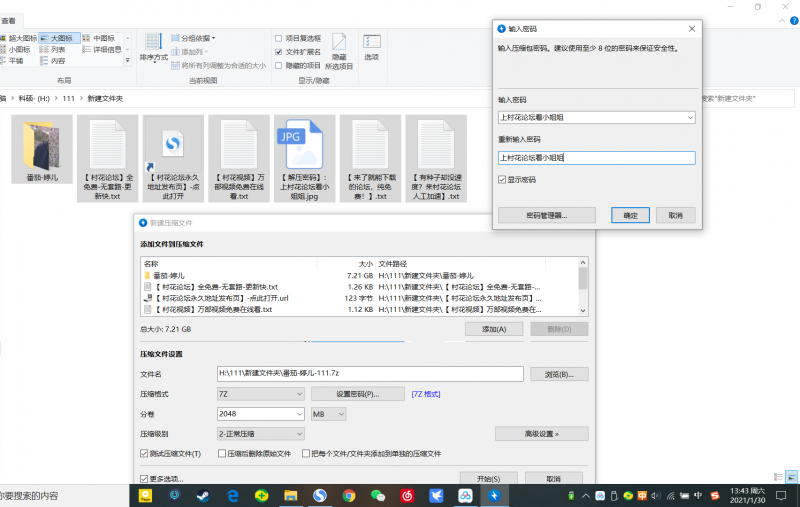Click the Edge browser taskbar icon
Image resolution: width=800 pixels, height=507 pixels.
tap(232, 495)
